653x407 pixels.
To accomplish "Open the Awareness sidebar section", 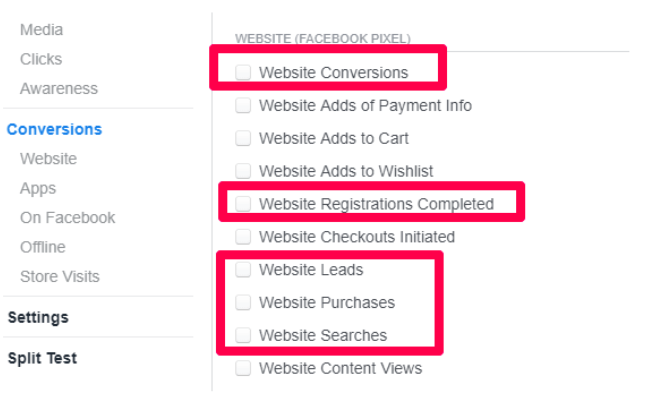I will click(x=59, y=88).
